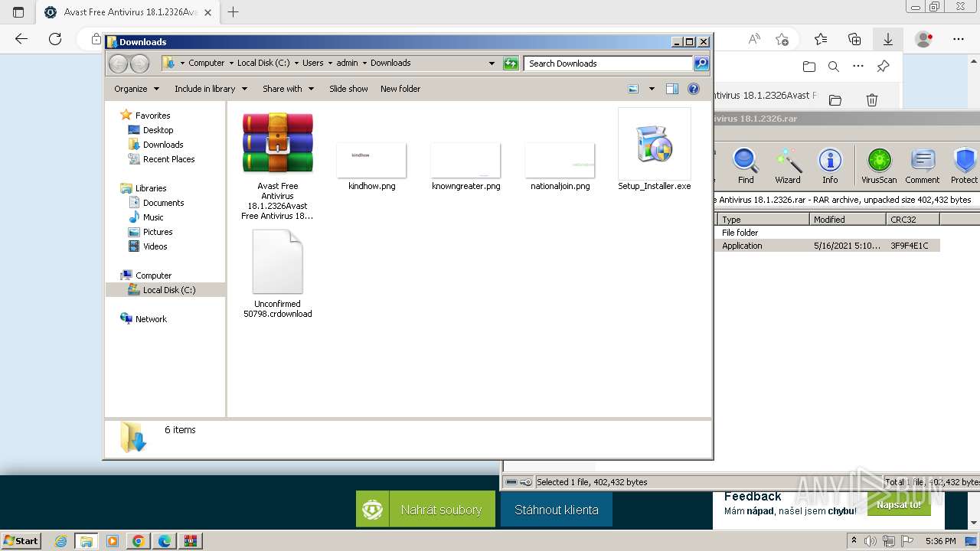
Task: Click the Edge browser back button
Action: click(x=21, y=39)
